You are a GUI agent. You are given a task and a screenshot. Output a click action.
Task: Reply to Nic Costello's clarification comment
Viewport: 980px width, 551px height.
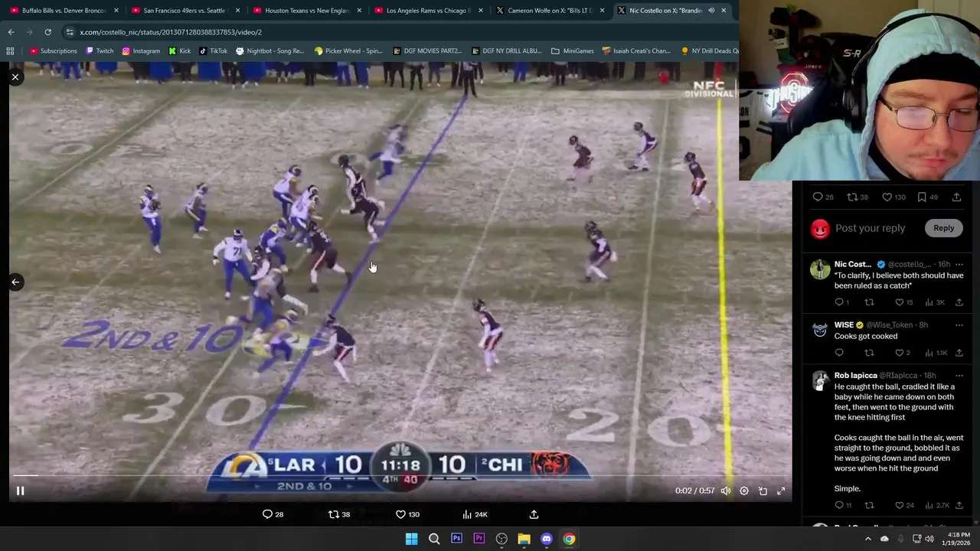coord(842,302)
